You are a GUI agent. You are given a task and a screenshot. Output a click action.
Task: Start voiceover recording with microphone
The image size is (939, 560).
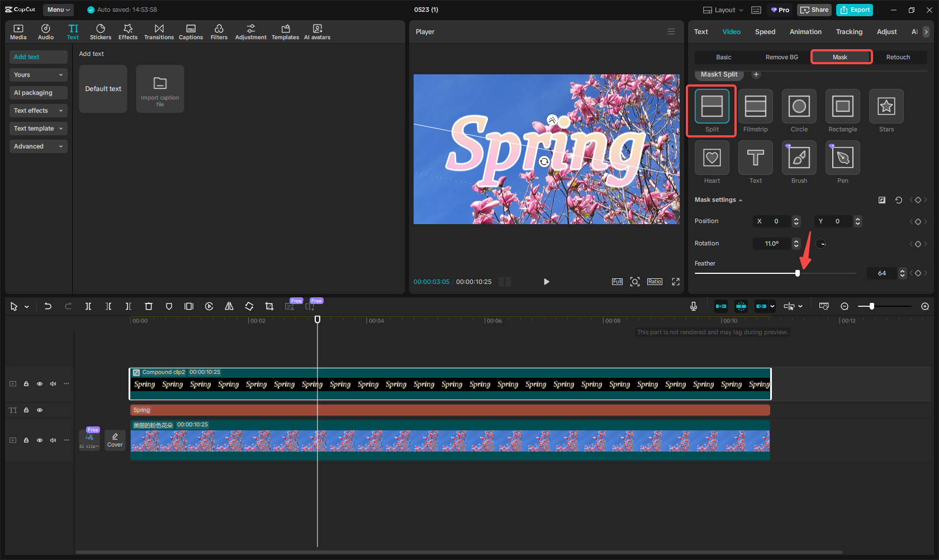[x=694, y=306]
